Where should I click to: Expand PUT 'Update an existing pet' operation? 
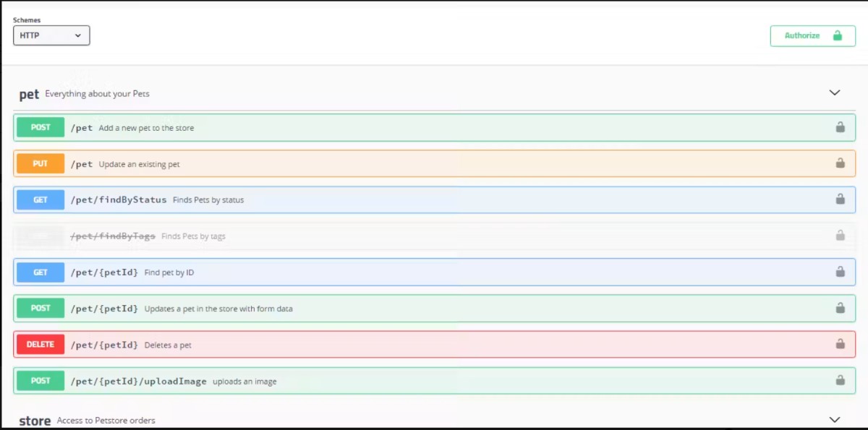coord(434,163)
